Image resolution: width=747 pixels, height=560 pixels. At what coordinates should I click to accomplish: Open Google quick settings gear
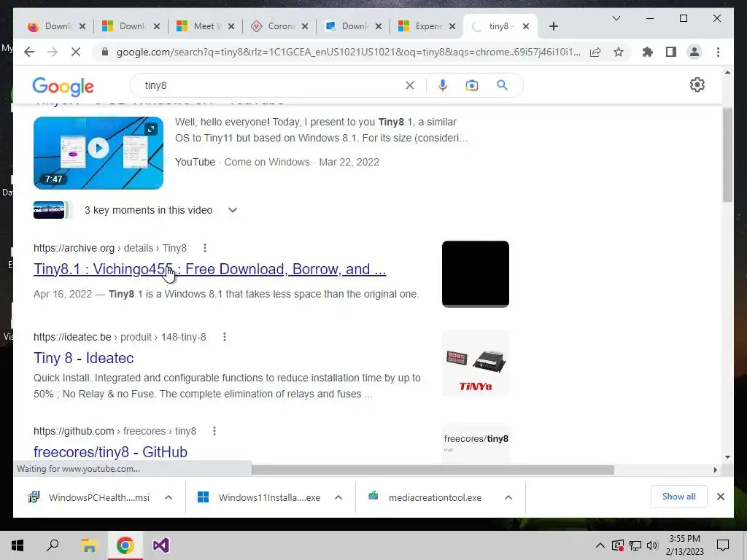pyautogui.click(x=697, y=85)
